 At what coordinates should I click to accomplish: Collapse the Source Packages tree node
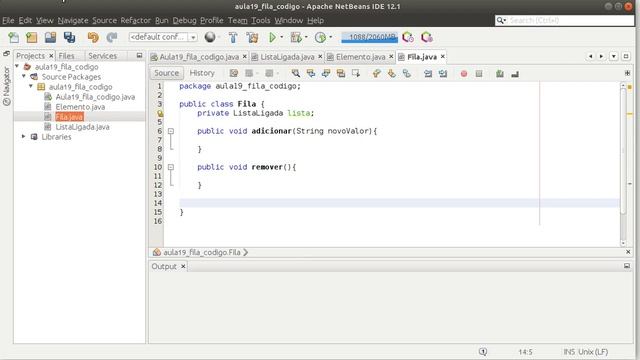24,76
